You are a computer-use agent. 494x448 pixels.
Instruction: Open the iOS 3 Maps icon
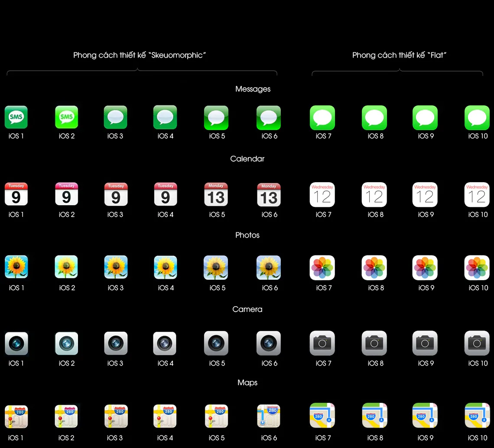(x=116, y=416)
